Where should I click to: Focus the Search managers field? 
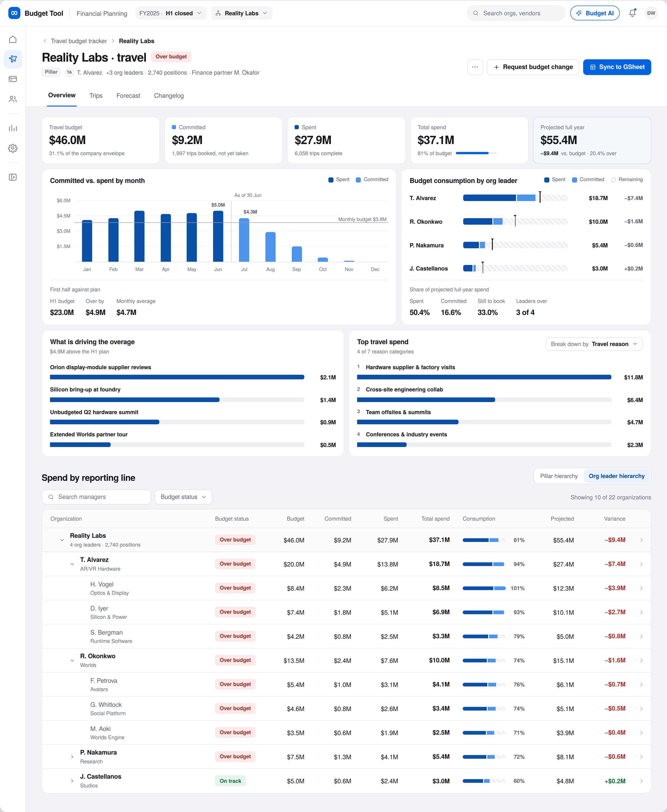pyautogui.click(x=96, y=497)
